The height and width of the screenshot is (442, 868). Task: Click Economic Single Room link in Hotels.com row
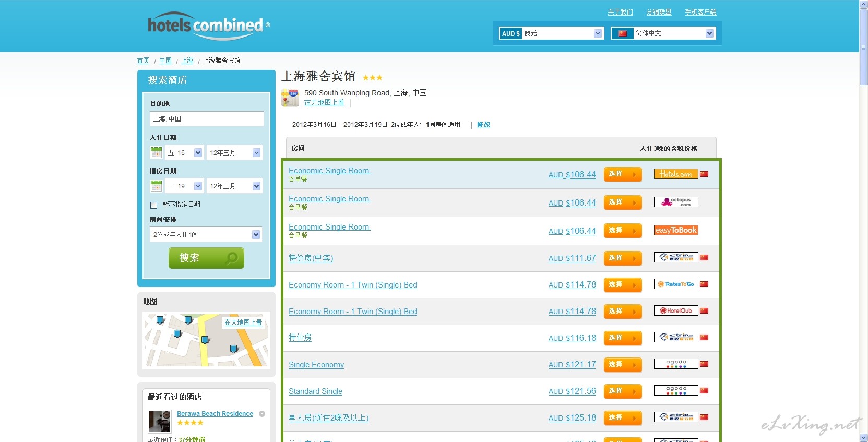(330, 171)
